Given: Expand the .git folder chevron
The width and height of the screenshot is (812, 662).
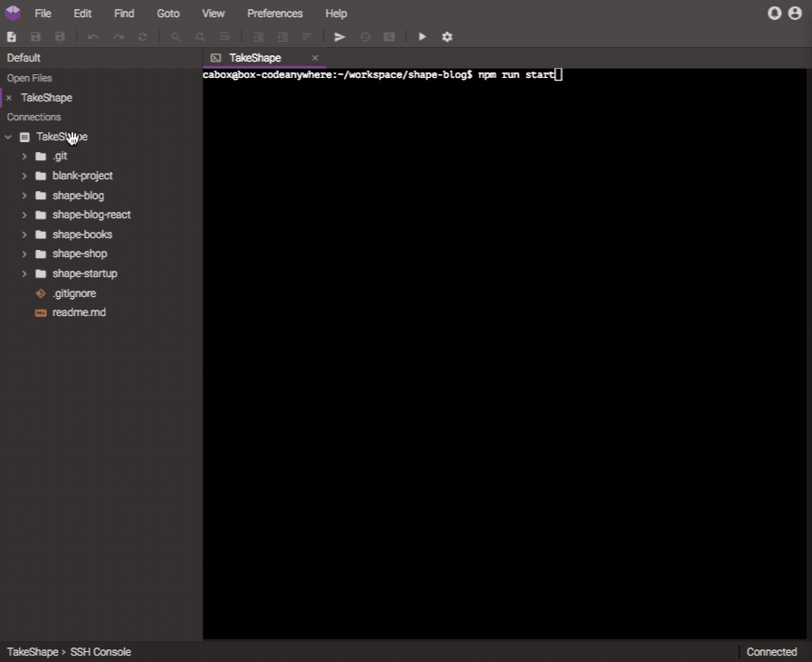Looking at the screenshot, I should pos(24,156).
